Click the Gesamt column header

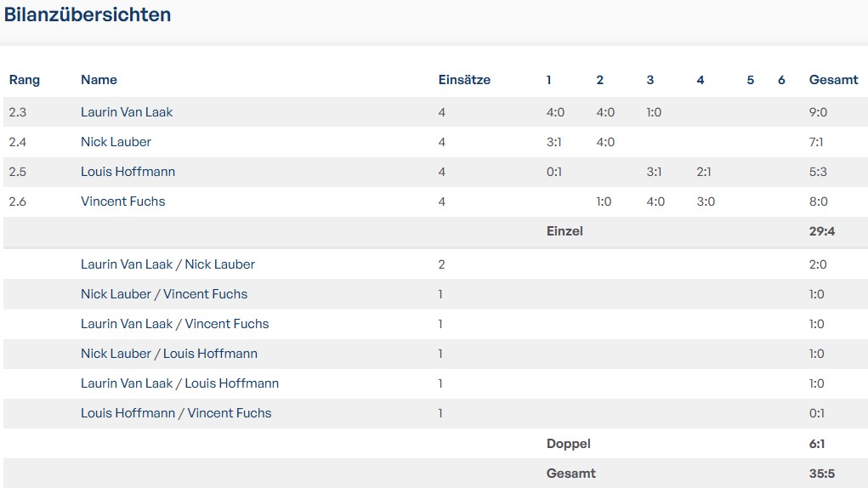pos(833,80)
